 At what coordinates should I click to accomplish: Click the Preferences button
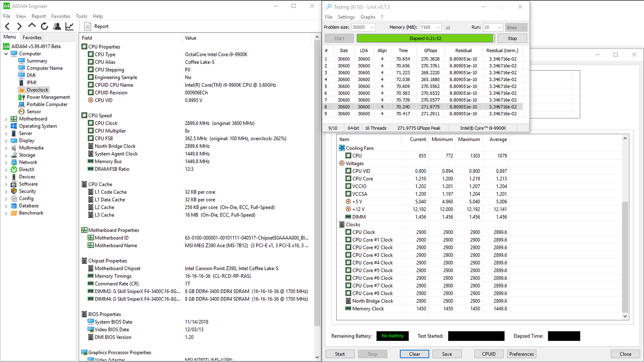point(521,354)
